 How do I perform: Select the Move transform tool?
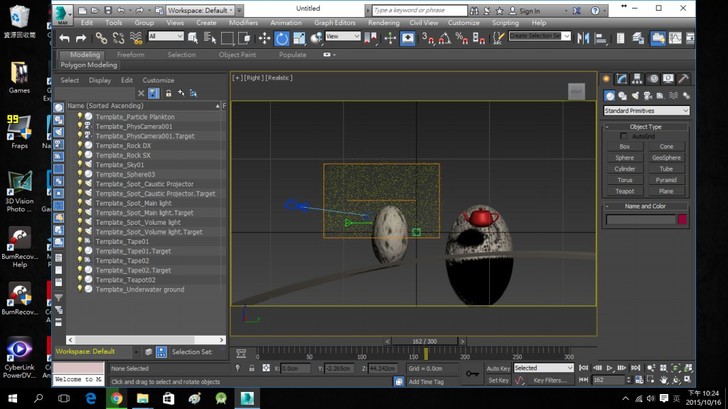[x=265, y=38]
